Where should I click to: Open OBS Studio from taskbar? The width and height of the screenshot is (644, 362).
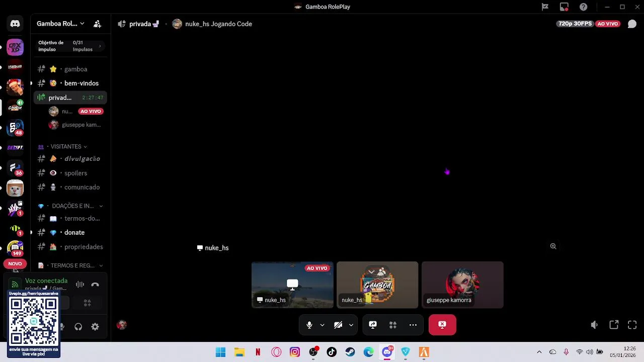tap(313, 352)
